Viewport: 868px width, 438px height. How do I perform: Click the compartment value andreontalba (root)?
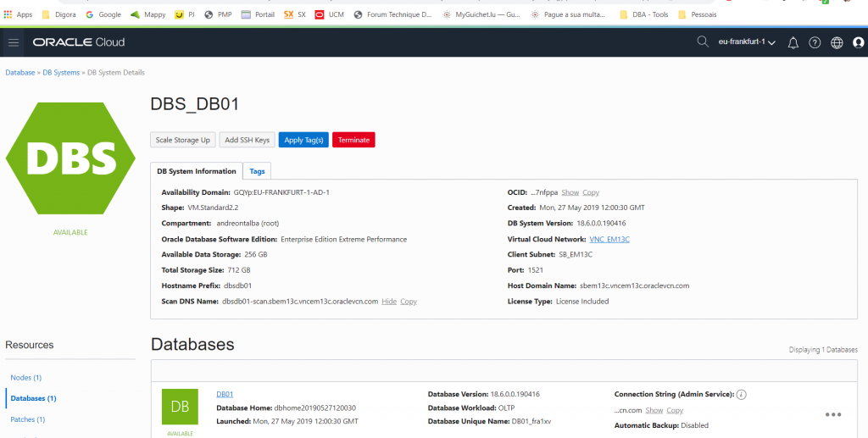coord(248,224)
